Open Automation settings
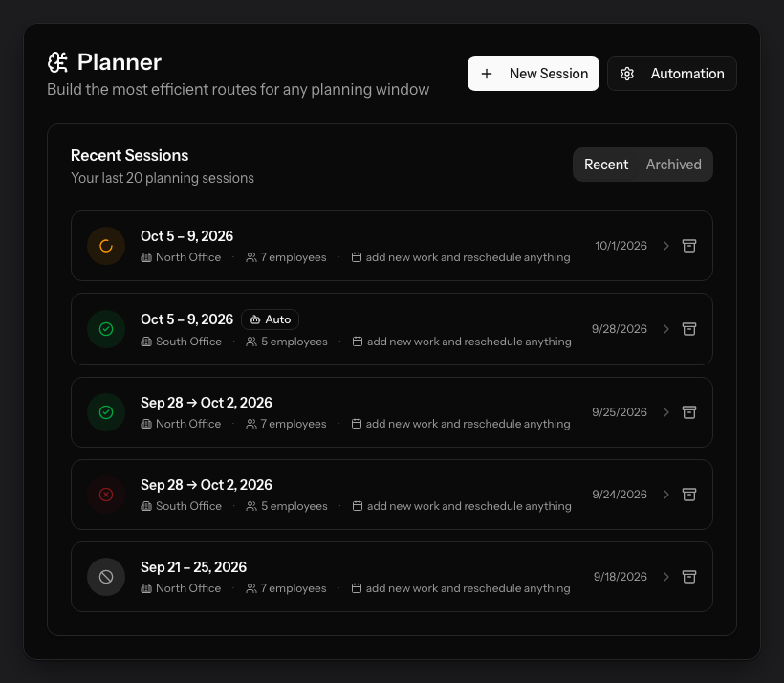784x683 pixels. click(x=671, y=74)
